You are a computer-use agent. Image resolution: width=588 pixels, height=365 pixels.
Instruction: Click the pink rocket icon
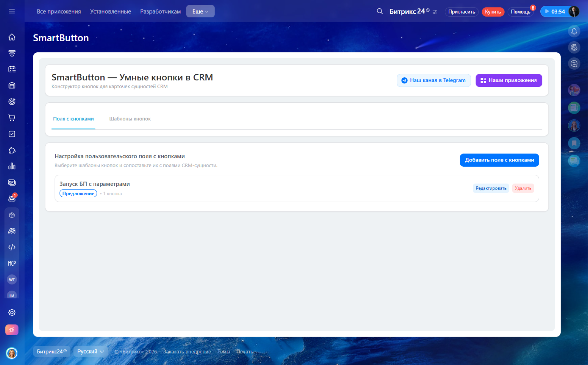(x=12, y=330)
